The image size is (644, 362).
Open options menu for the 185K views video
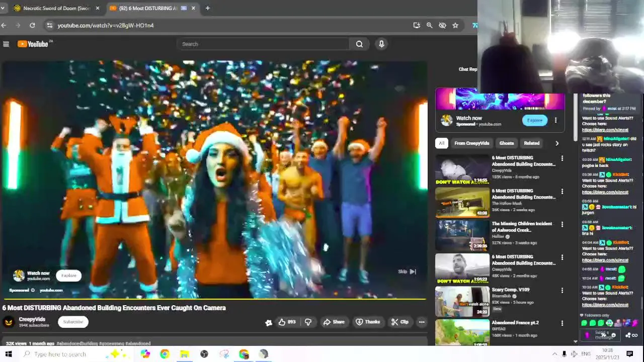pos(562,158)
